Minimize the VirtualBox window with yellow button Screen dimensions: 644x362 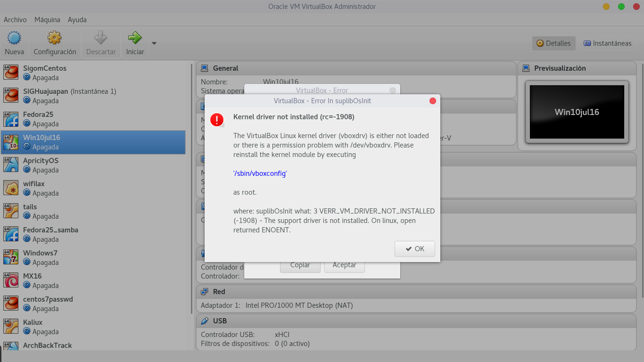(x=606, y=7)
